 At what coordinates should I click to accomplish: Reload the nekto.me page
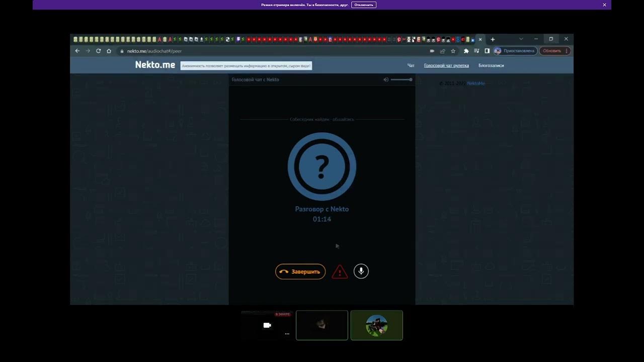(x=99, y=51)
